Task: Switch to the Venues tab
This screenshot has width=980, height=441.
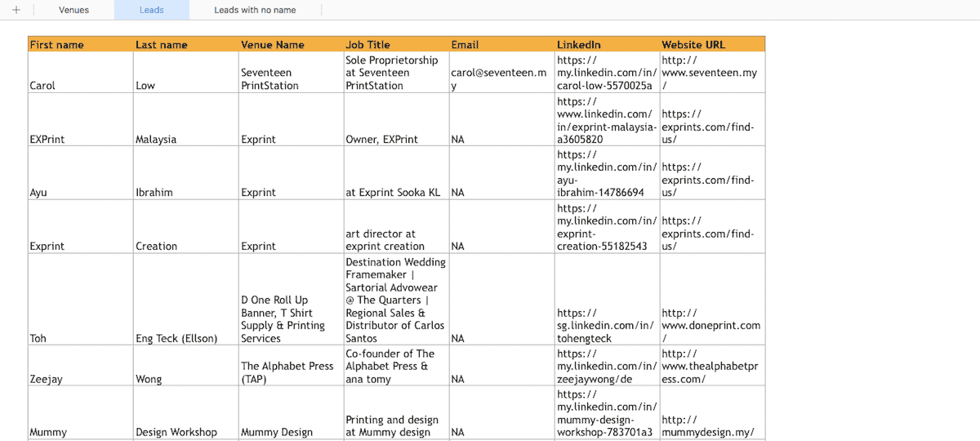Action: (x=73, y=10)
